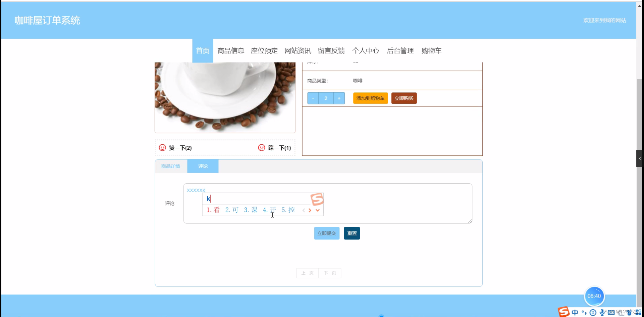Open the Sogou on-screen keyboard icon
Viewport: 644px width, 317px height.
coord(611,312)
